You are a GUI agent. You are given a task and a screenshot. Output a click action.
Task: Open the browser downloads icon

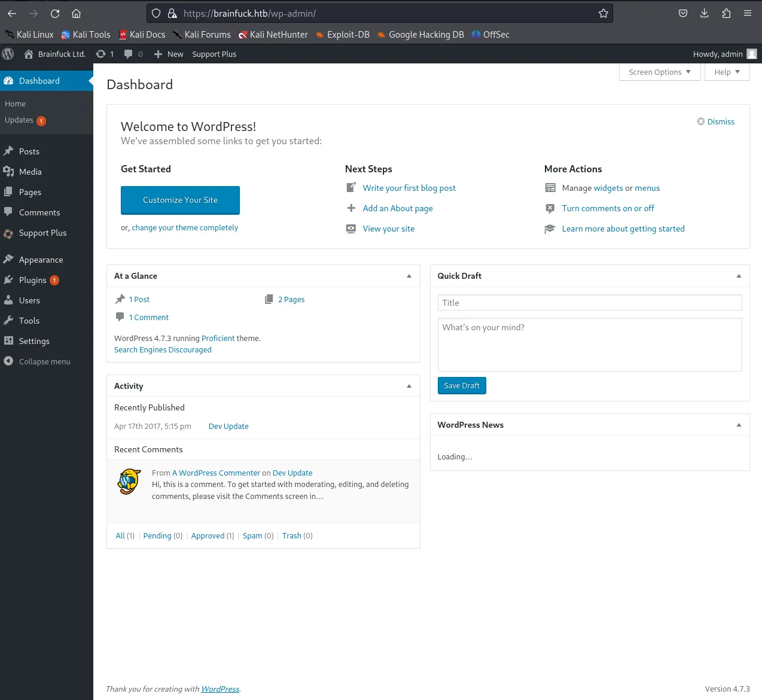click(705, 13)
